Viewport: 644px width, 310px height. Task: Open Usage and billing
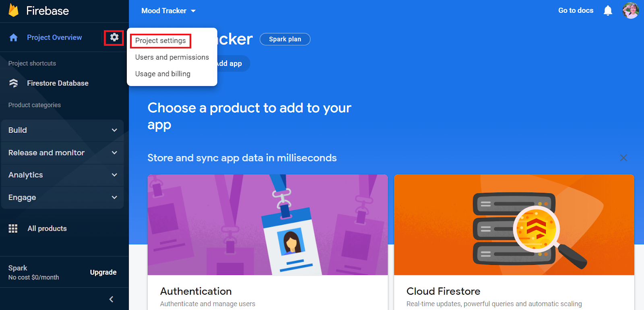coord(163,74)
